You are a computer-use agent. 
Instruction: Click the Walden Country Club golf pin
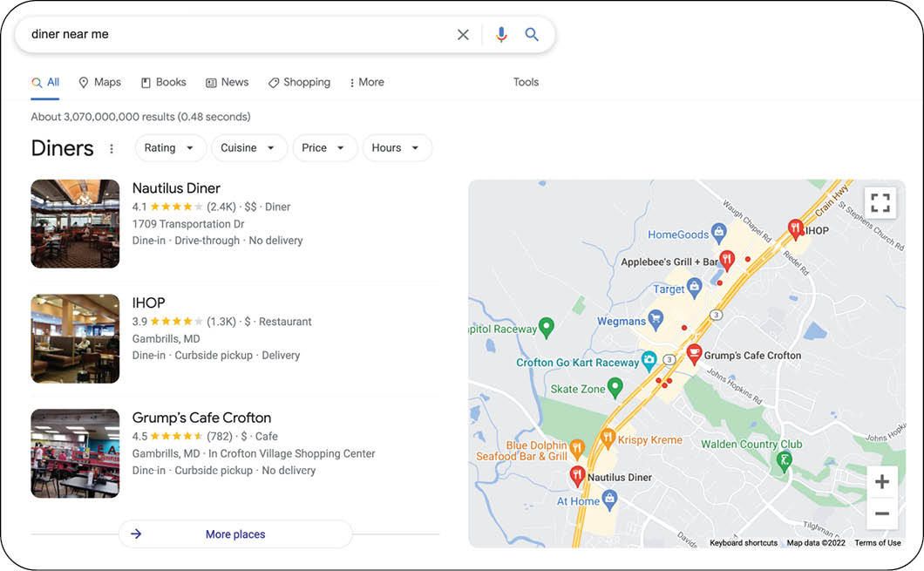784,461
